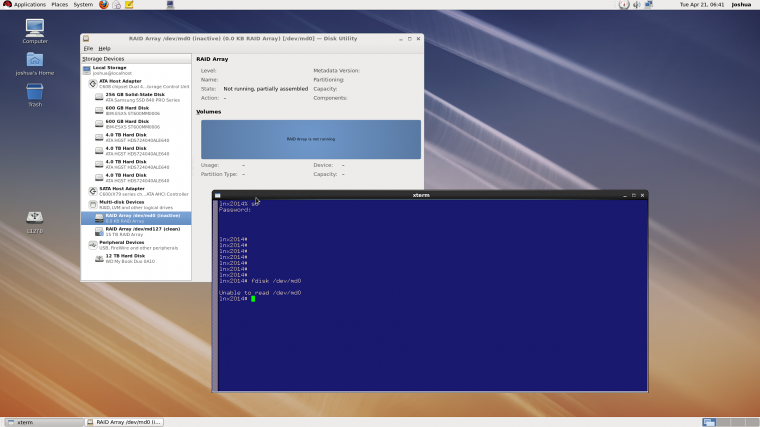Open the Applications menu
This screenshot has width=760, height=427.
[30, 4]
